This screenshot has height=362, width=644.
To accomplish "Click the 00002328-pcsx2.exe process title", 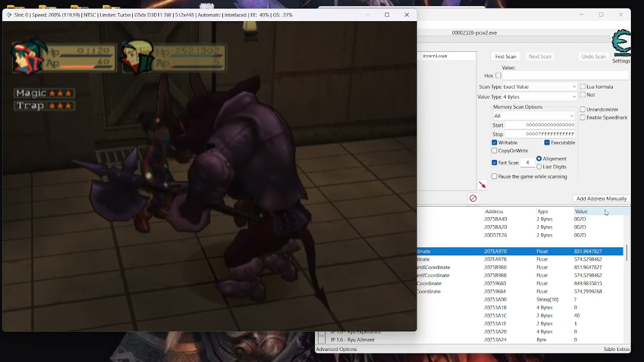I will click(x=474, y=33).
